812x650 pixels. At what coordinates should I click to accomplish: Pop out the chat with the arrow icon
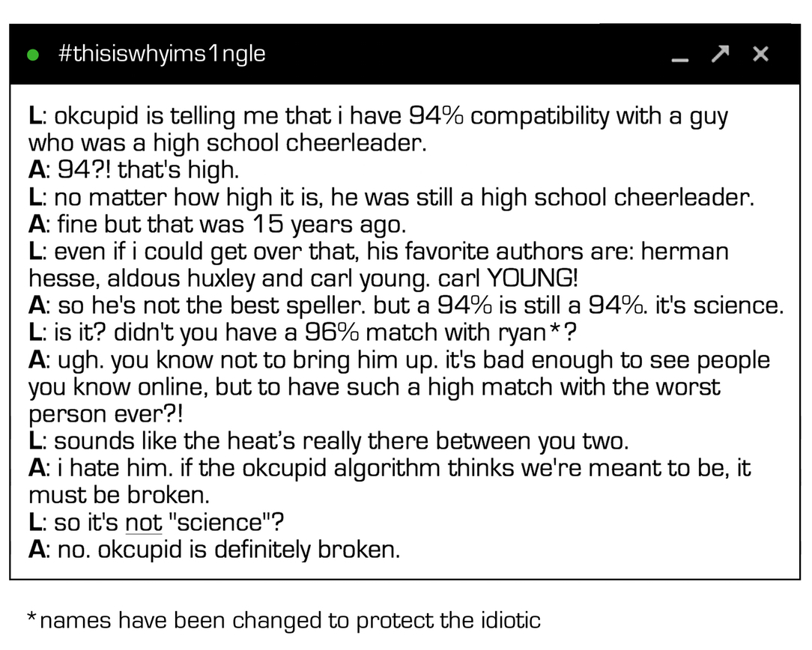(719, 54)
